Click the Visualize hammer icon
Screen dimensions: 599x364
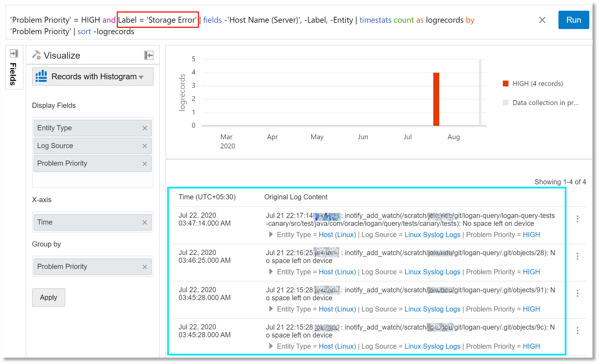(x=36, y=55)
